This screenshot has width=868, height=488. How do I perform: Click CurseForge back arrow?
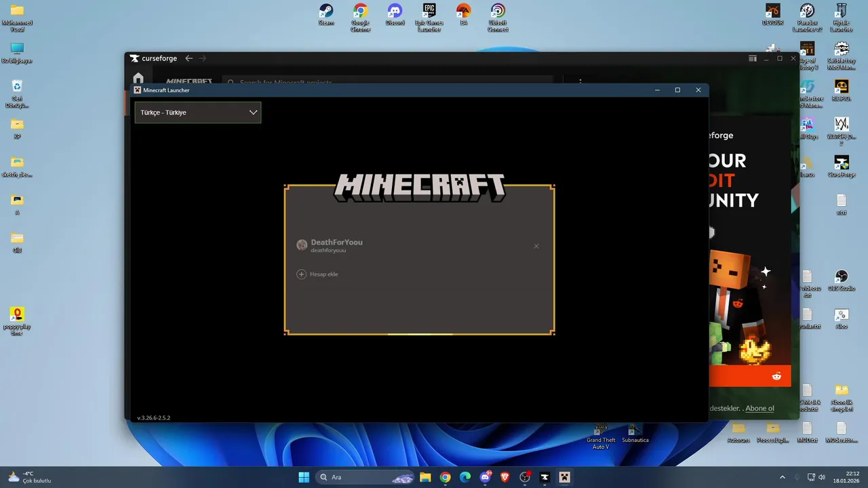tap(189, 58)
